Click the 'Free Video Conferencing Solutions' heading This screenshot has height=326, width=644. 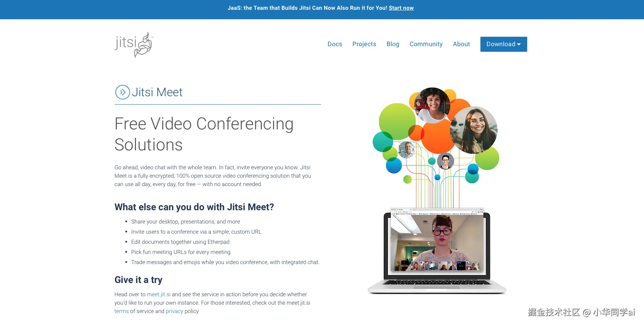(x=204, y=134)
